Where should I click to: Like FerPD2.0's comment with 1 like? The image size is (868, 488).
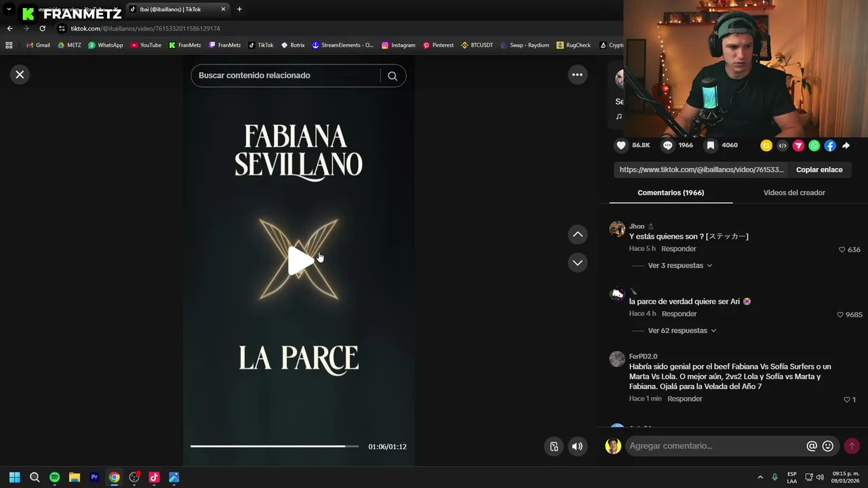point(846,399)
